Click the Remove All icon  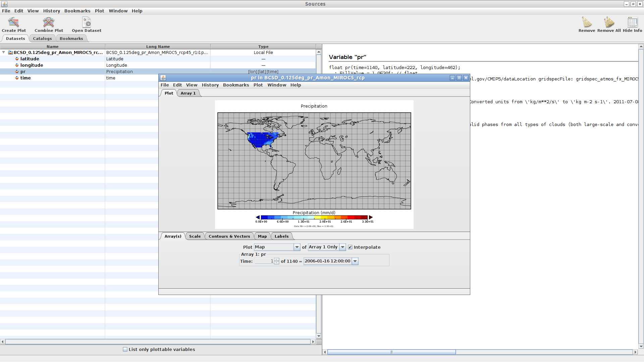pos(608,22)
